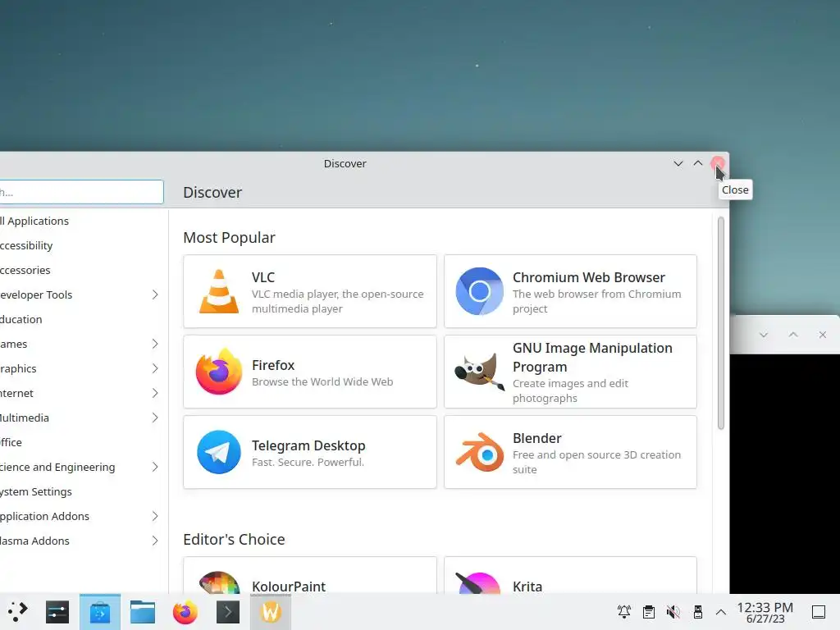Minimize the background window behind Discover

point(764,335)
